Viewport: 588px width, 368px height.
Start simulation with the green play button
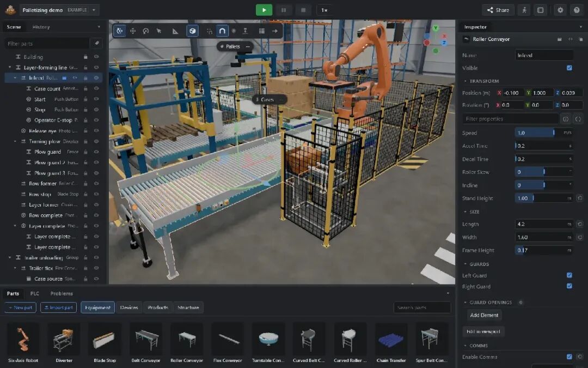(x=264, y=10)
